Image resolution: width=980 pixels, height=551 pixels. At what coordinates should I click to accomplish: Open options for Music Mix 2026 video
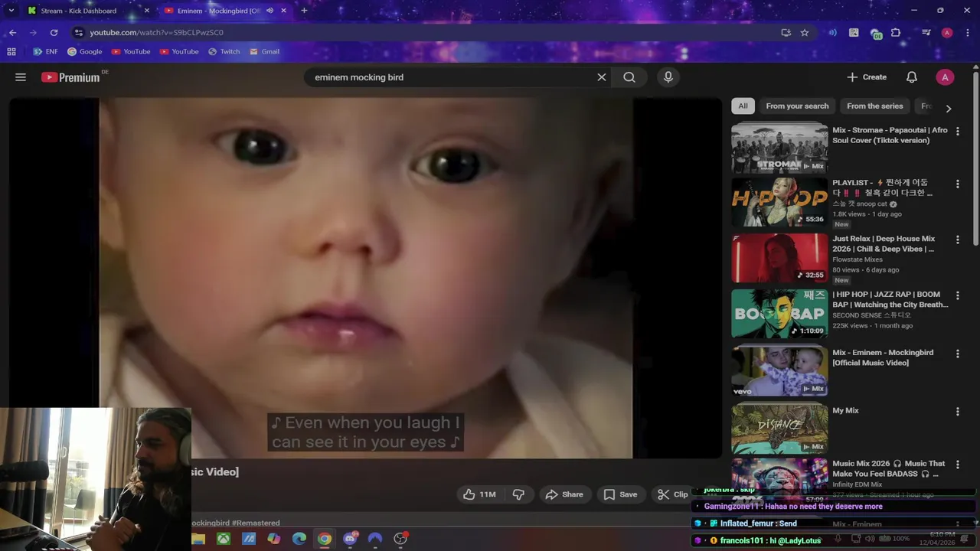coord(957,465)
